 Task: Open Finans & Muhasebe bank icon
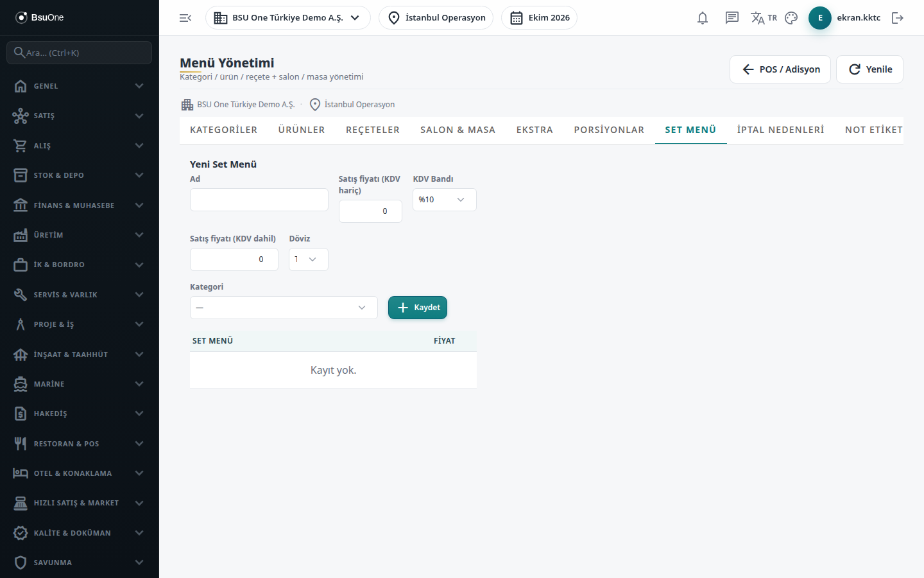[21, 206]
